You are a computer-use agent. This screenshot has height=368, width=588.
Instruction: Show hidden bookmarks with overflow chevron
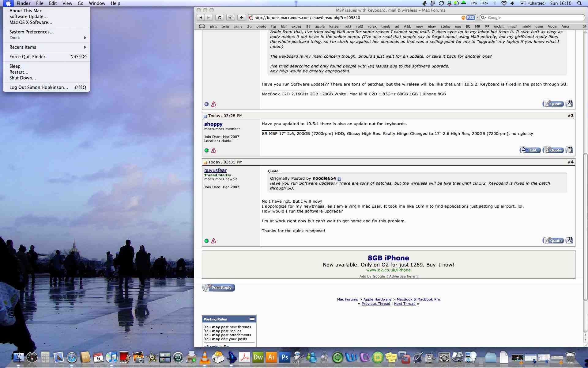point(584,26)
